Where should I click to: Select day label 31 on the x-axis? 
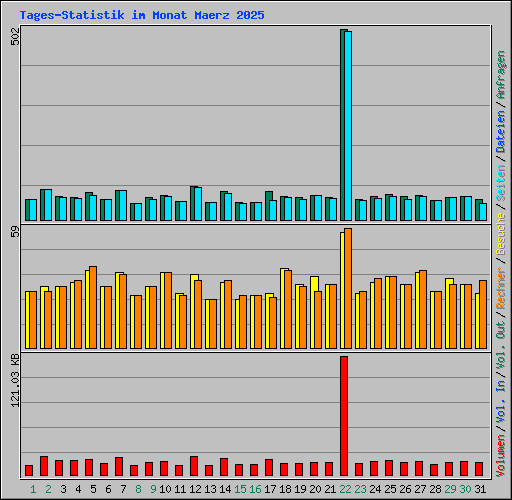click(480, 489)
